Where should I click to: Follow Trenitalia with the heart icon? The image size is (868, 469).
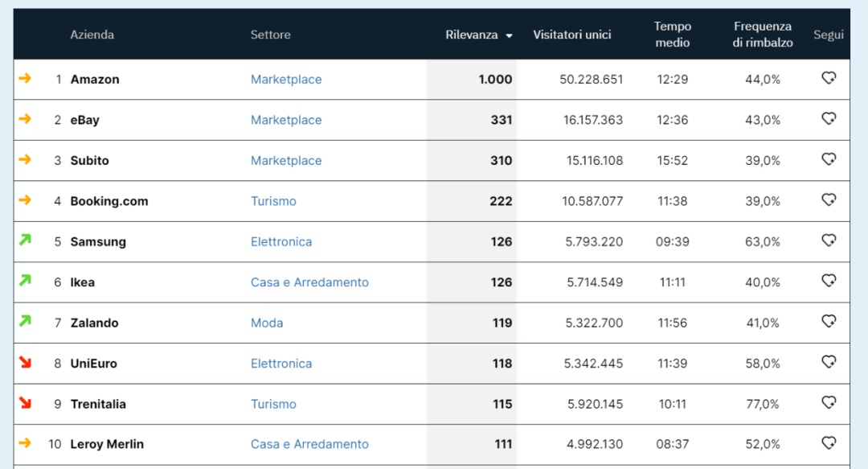829,402
